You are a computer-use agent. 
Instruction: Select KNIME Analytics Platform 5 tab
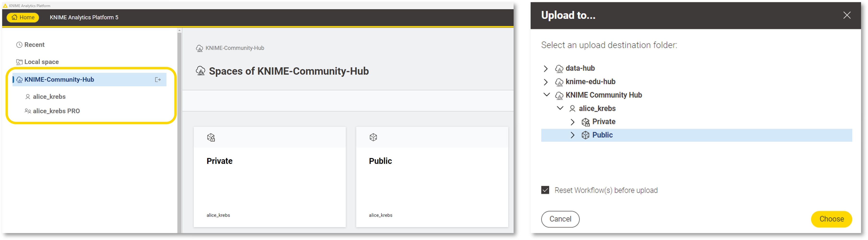84,18
